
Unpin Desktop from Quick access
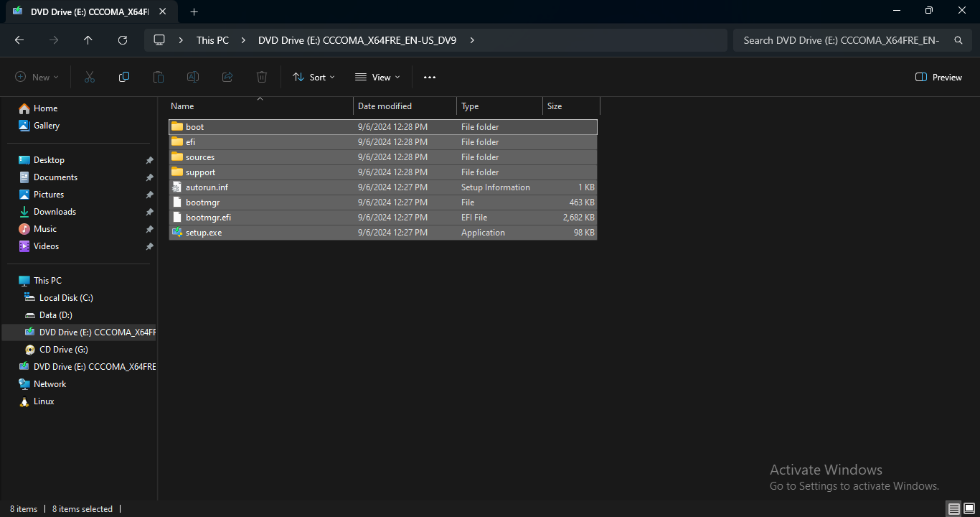click(149, 160)
